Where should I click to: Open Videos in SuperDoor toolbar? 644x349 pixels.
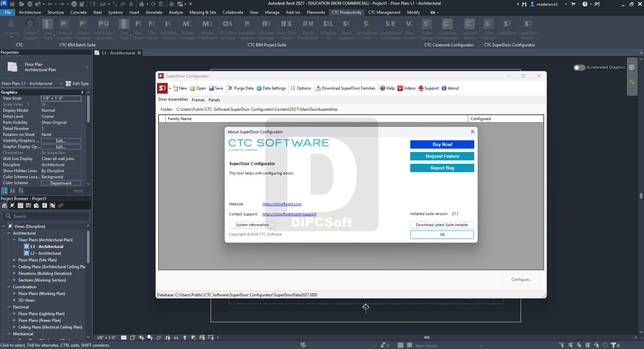pos(407,88)
